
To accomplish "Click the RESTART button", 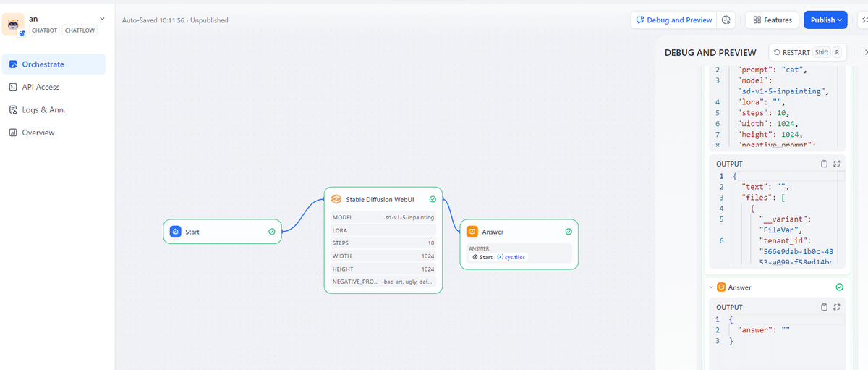I will (807, 52).
